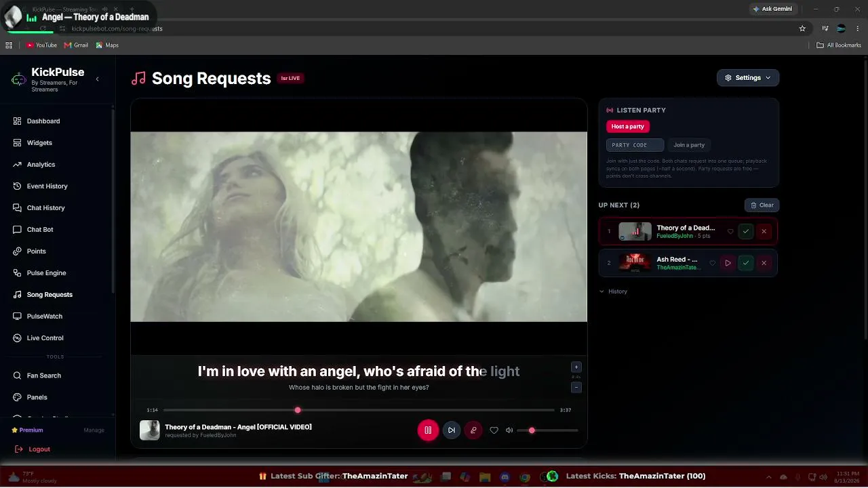This screenshot has height=488, width=868.
Task: Open the Chat Bot page
Action: pyautogui.click(x=40, y=230)
